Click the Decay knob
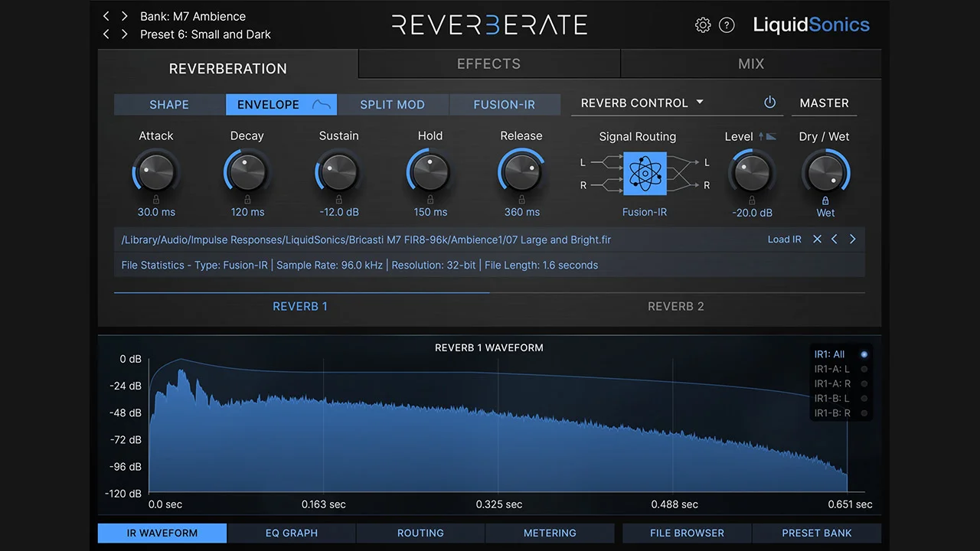The height and width of the screenshot is (551, 980). coord(247,172)
